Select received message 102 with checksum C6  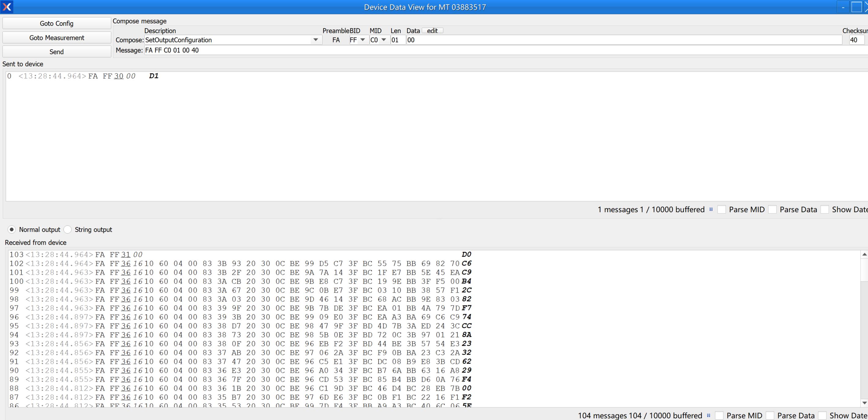point(240,264)
